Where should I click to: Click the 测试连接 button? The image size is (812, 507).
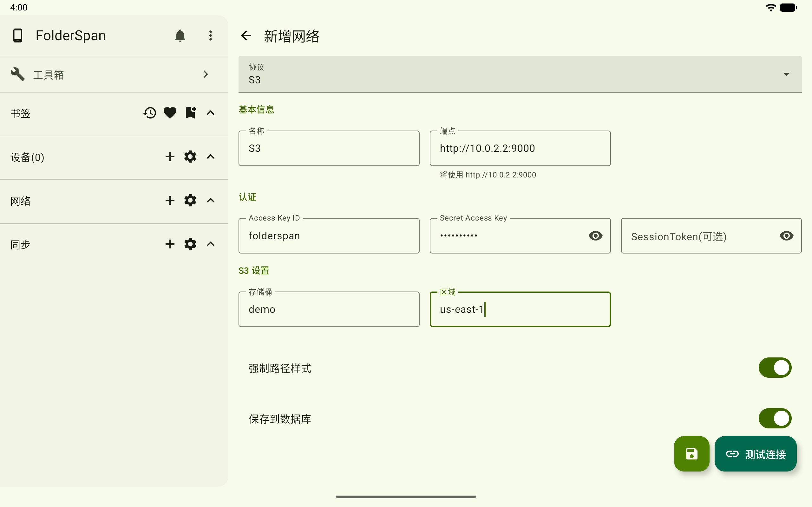click(755, 454)
